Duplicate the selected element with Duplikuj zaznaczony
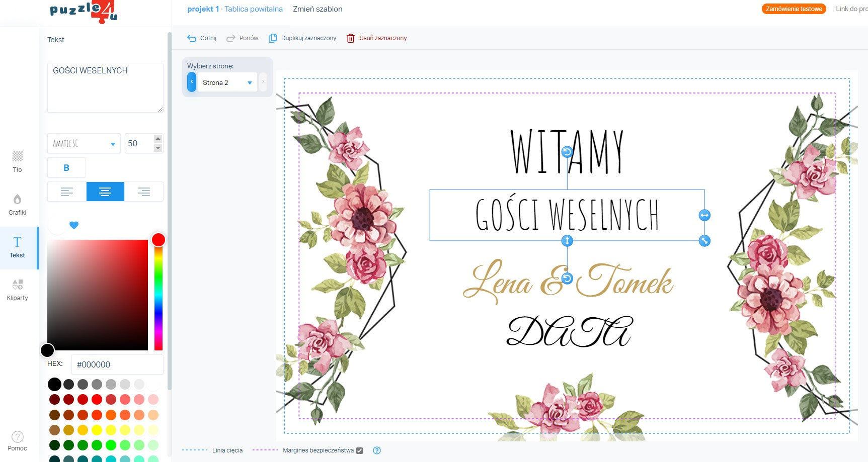 tap(302, 38)
